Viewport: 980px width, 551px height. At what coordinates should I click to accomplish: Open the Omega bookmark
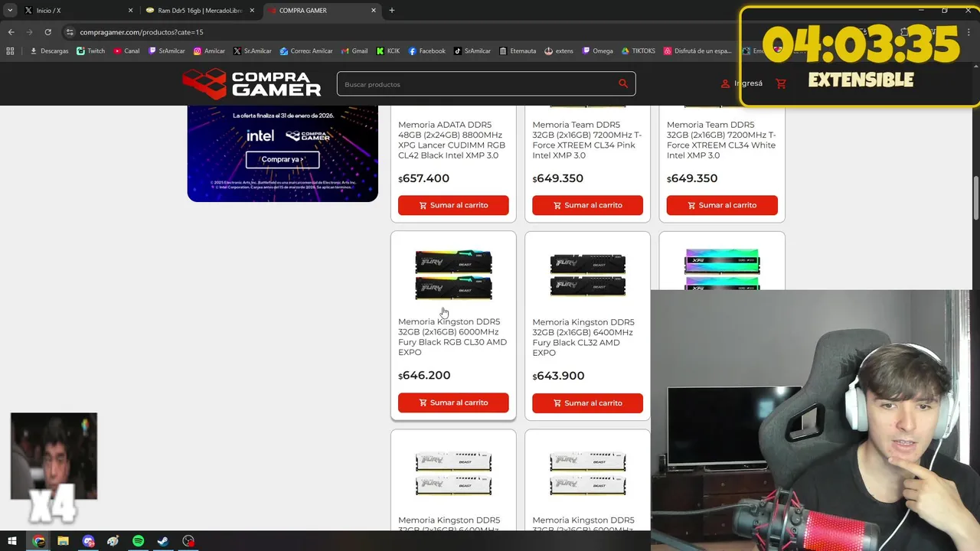(x=597, y=51)
